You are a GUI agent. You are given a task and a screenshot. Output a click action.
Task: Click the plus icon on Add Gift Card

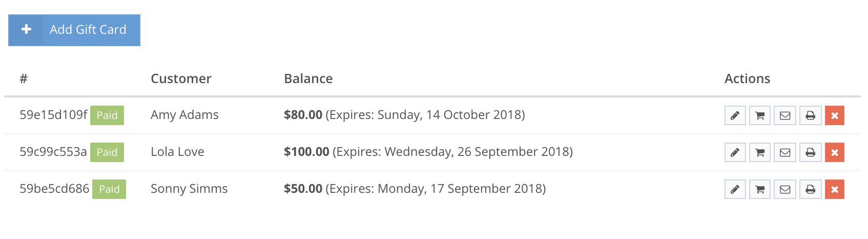click(x=26, y=30)
